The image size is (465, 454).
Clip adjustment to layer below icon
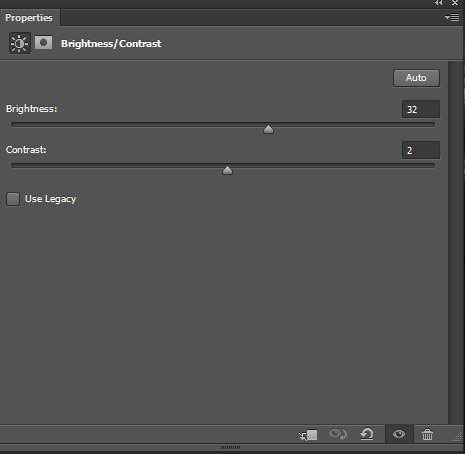point(308,435)
